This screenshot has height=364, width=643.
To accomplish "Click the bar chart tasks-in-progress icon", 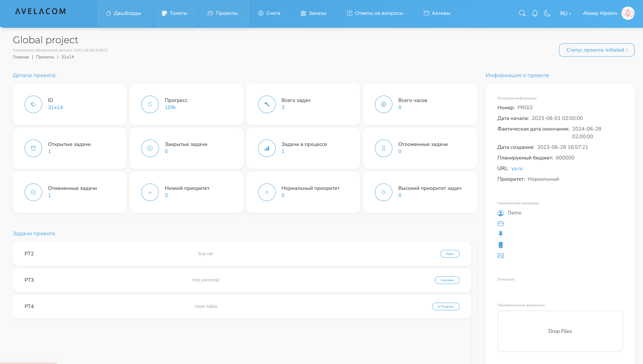I will pos(267,148).
